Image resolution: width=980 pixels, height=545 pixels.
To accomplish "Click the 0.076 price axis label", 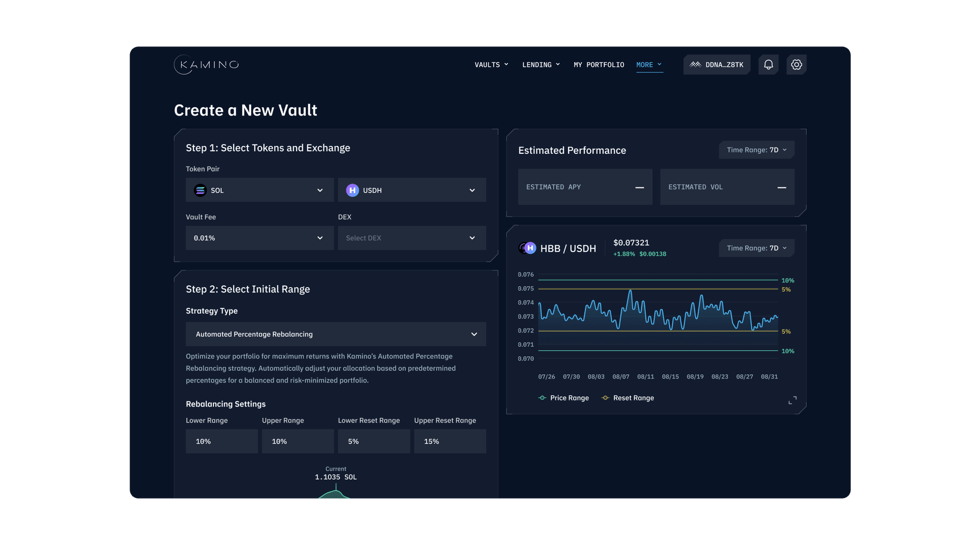I will (526, 274).
